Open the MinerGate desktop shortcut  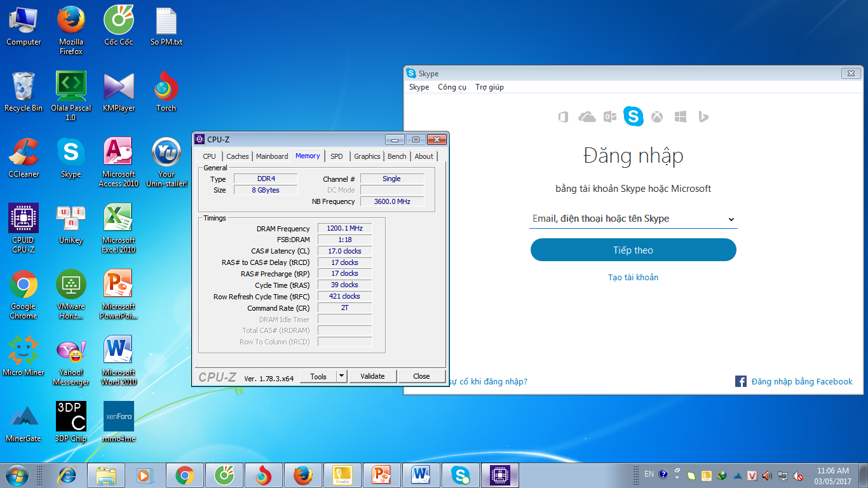[x=24, y=423]
